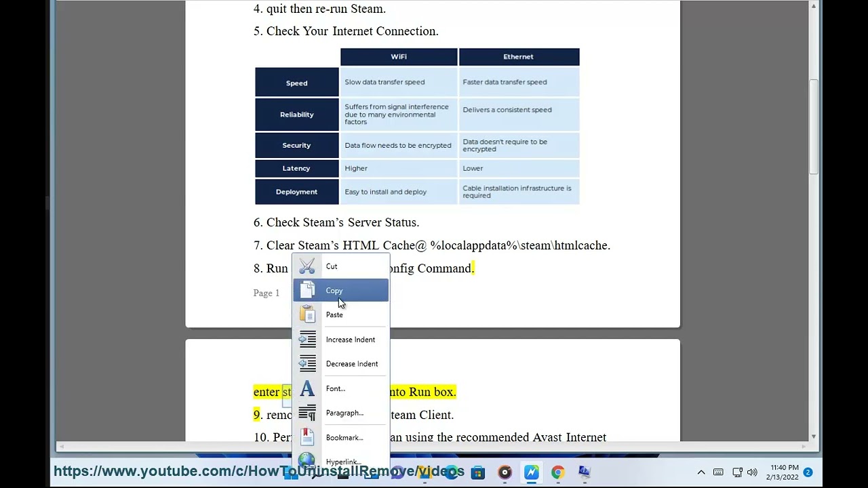Select Copy in the context menu
868x488 pixels.
tap(340, 291)
